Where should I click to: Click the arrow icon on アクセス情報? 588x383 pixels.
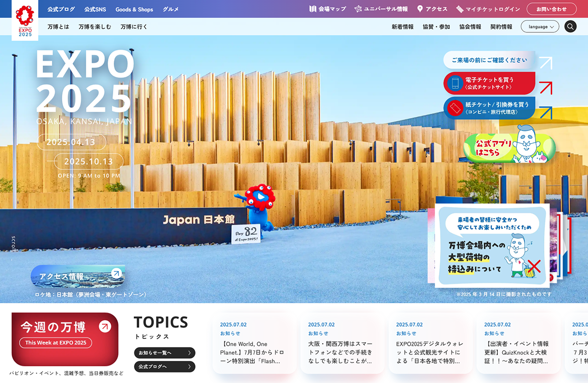[x=116, y=273]
